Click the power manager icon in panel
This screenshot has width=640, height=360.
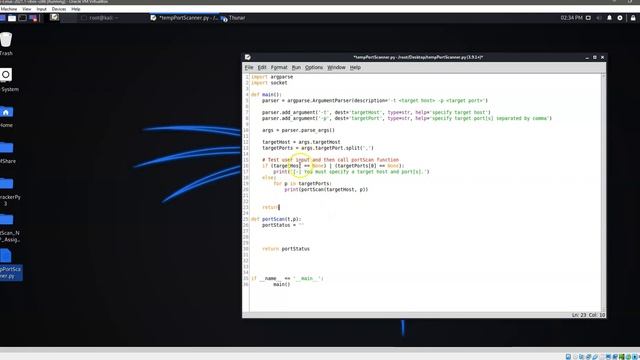(x=620, y=18)
